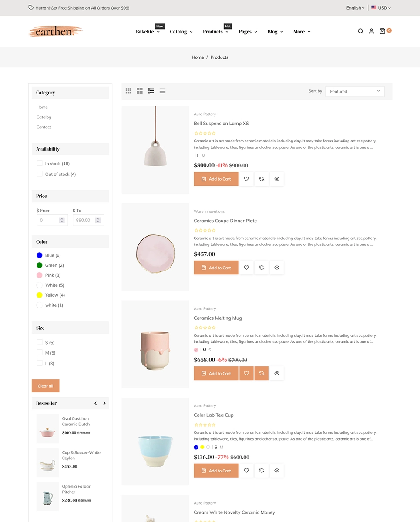
Task: View the shopping cart icon
Action: tap(382, 31)
